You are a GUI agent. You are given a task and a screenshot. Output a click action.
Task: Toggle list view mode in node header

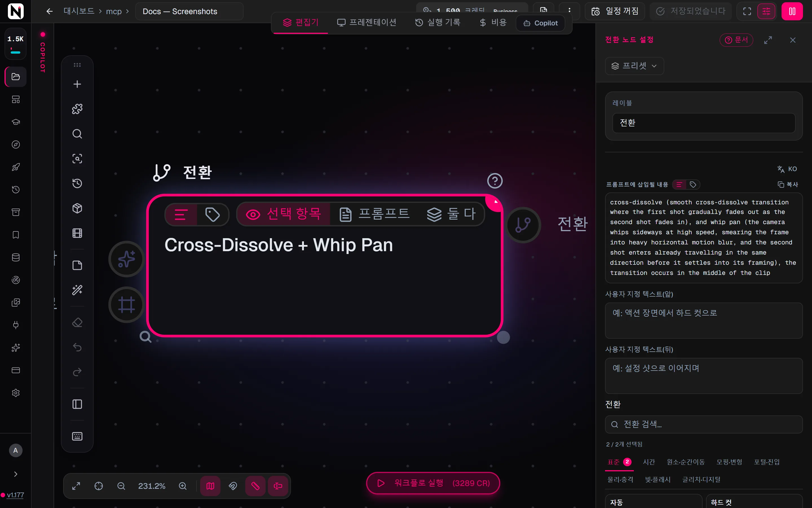(181, 214)
